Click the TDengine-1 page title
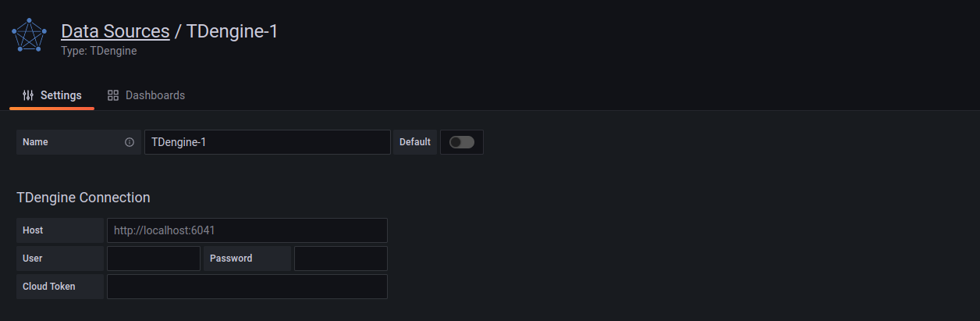The image size is (980, 321). coord(232,31)
